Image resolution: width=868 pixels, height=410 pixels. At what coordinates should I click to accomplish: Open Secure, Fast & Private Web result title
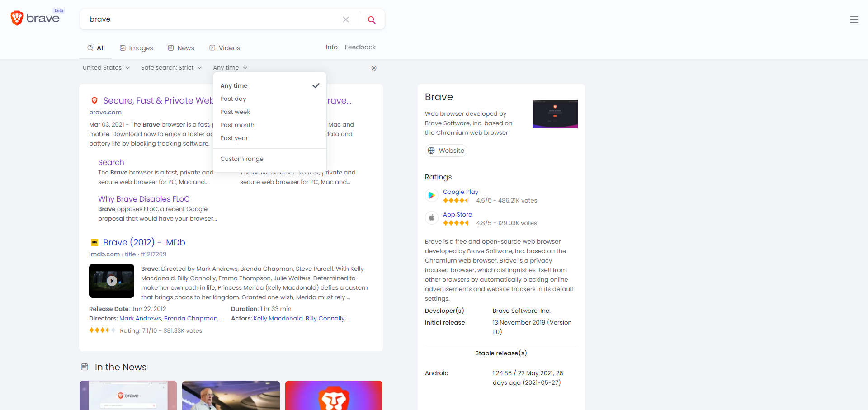point(158,100)
